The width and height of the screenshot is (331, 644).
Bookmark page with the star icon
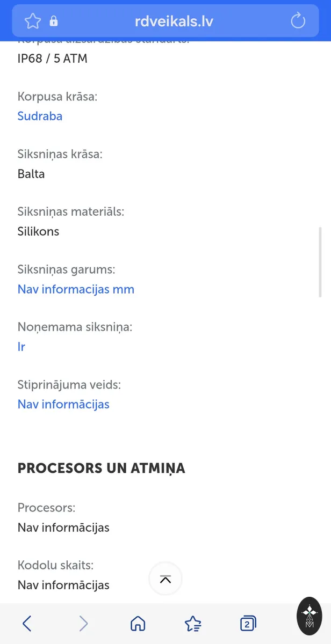(x=33, y=21)
